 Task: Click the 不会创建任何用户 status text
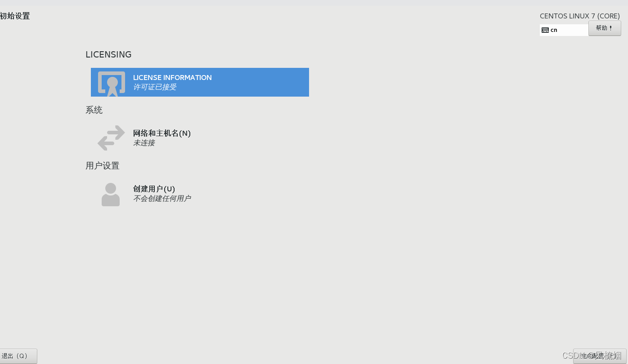162,199
